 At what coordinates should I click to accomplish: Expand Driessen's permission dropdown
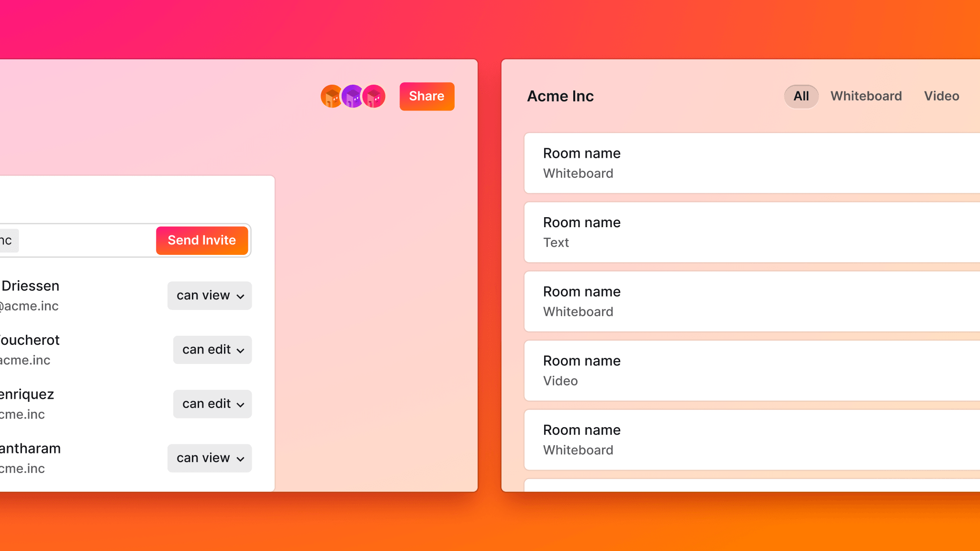(209, 295)
